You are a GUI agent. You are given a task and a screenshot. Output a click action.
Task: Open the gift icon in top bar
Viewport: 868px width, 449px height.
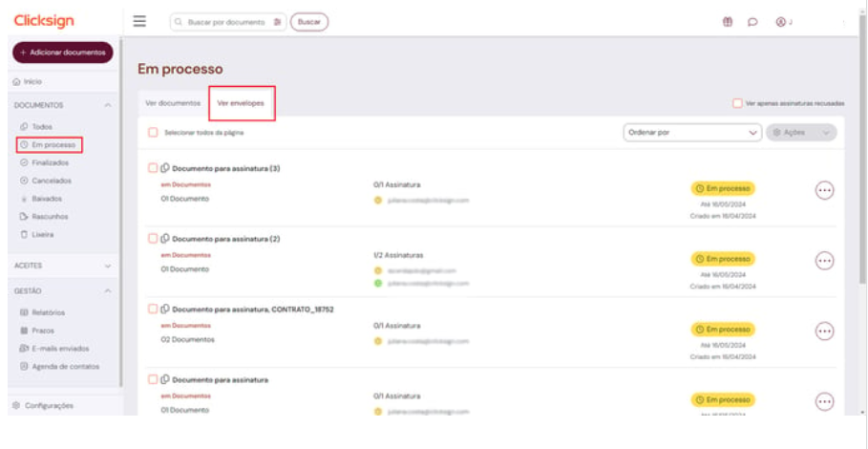728,22
